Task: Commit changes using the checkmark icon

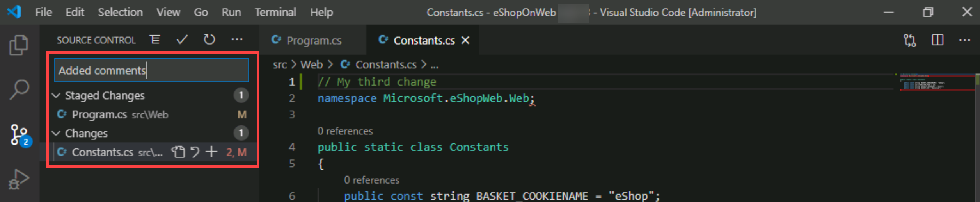Action: coord(182,39)
